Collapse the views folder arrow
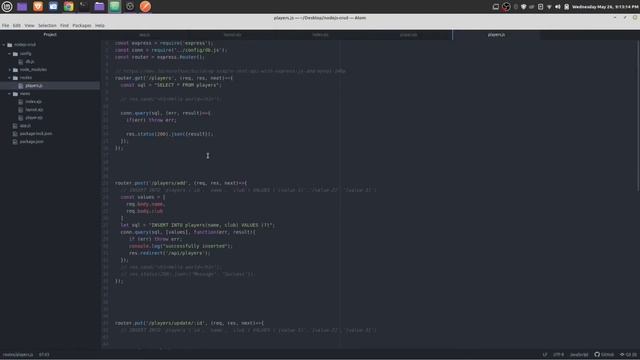640x360 pixels. [10, 94]
